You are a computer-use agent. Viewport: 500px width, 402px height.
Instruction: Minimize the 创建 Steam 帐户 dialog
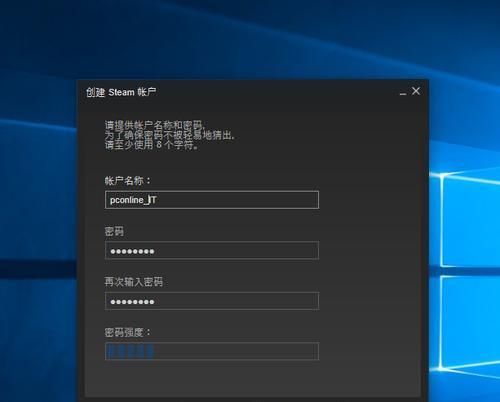click(x=403, y=94)
